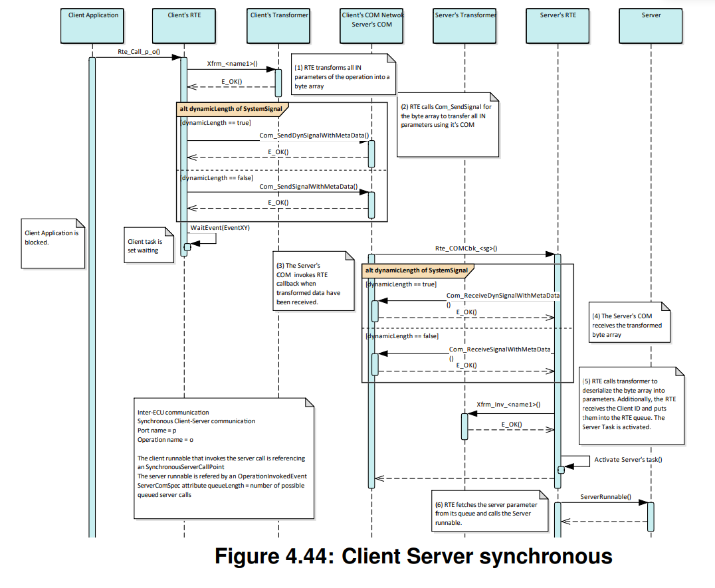Select the Client's Transformer lifeline header
715x588 pixels.
pyautogui.click(x=278, y=25)
